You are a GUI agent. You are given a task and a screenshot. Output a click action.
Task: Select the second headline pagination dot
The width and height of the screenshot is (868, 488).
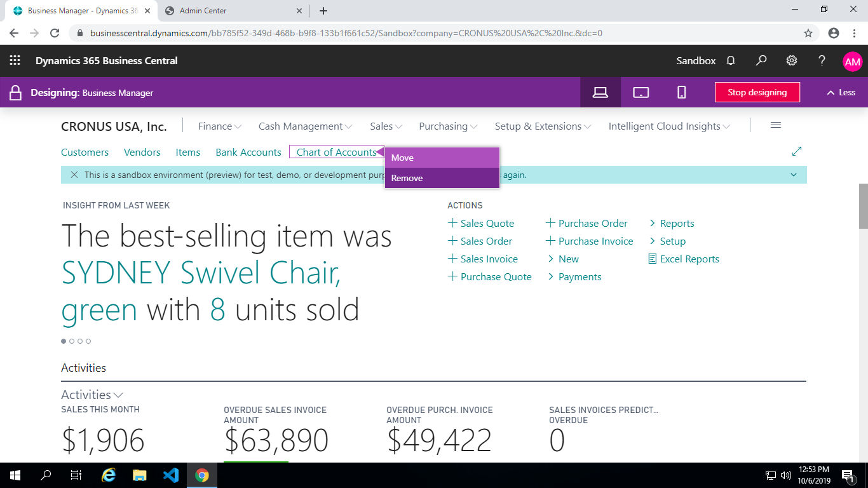(x=72, y=341)
